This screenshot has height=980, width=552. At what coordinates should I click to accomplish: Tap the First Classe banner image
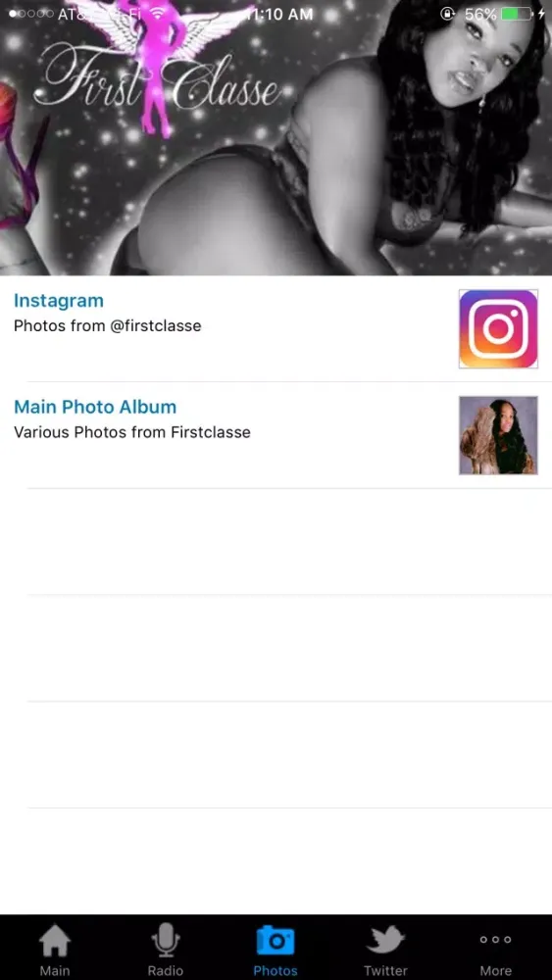pos(276,137)
